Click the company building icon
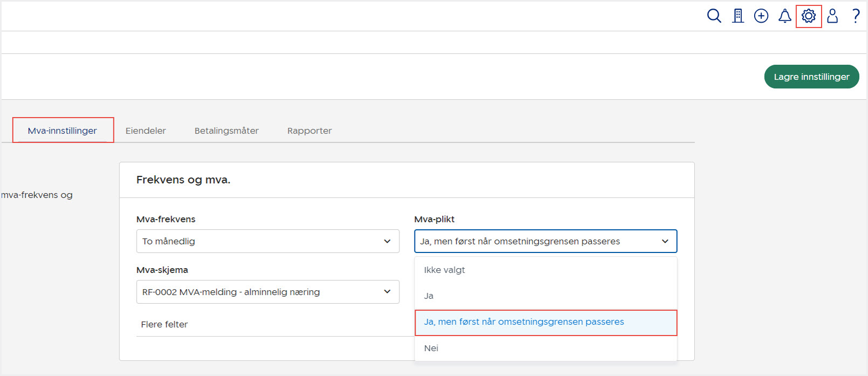868x376 pixels. coord(738,16)
